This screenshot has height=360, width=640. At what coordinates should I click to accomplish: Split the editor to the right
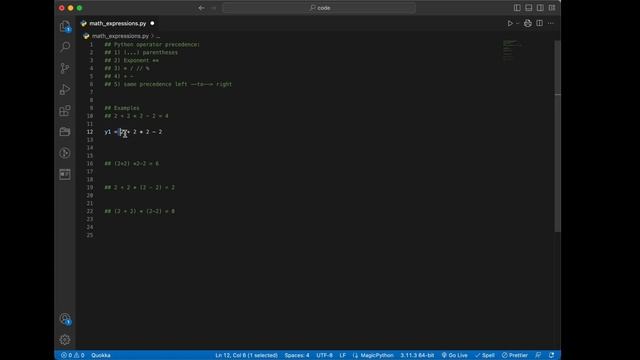[x=540, y=23]
